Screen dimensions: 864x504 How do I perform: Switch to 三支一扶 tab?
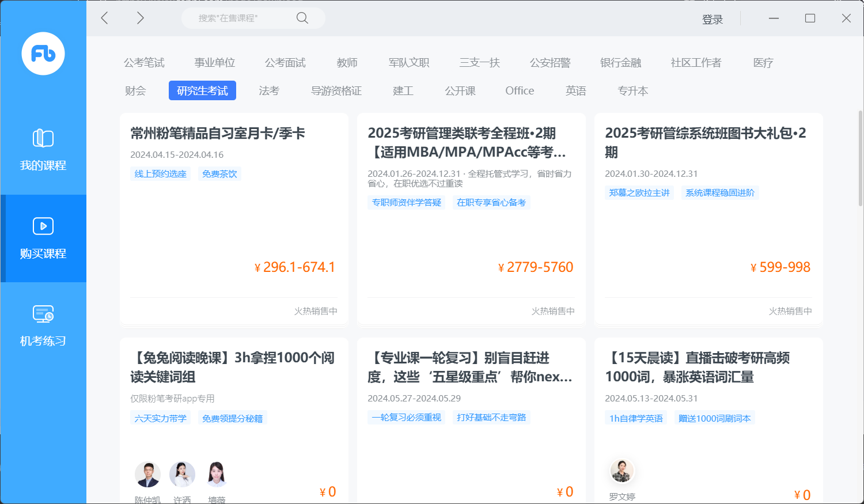click(x=480, y=63)
